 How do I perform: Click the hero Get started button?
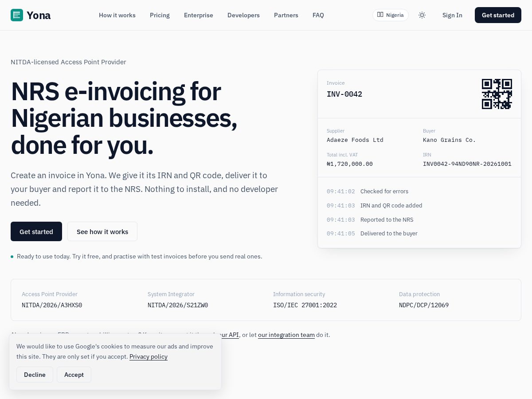tap(36, 231)
